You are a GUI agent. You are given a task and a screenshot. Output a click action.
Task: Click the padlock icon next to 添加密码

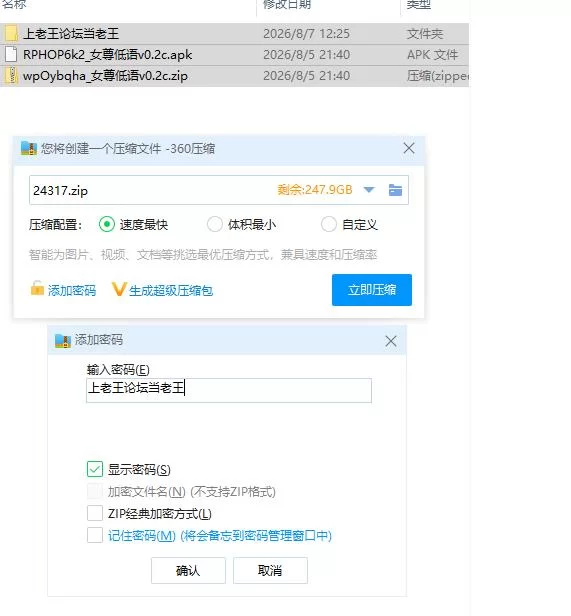[37, 288]
